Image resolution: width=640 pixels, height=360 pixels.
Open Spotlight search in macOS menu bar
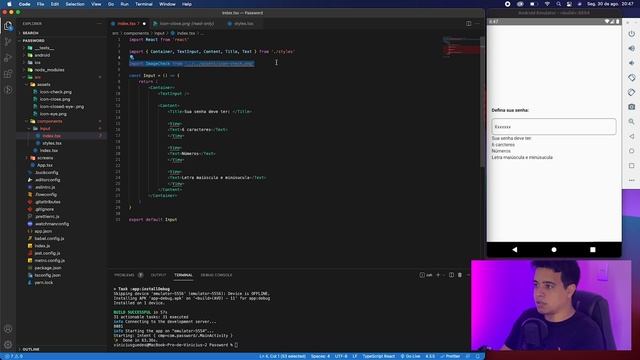coord(558,4)
